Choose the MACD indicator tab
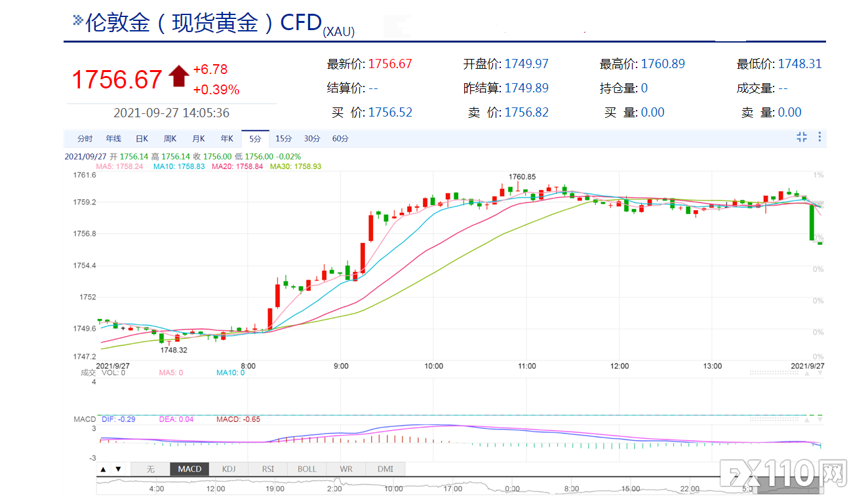The height and width of the screenshot is (503, 868). tap(190, 469)
